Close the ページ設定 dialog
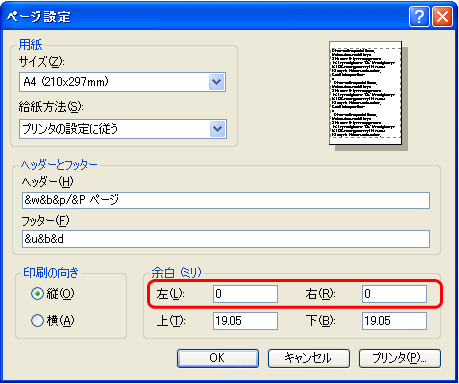The image size is (459, 384). [442, 16]
